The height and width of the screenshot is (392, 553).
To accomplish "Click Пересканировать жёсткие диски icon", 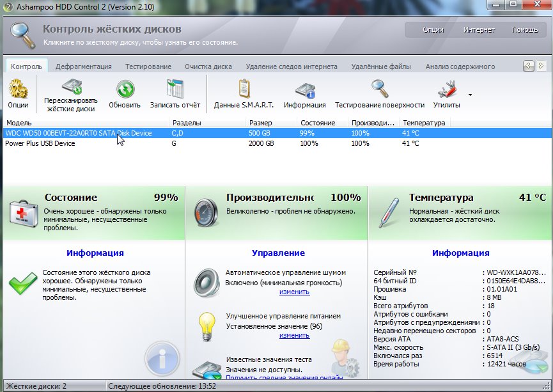I will pos(71,87).
